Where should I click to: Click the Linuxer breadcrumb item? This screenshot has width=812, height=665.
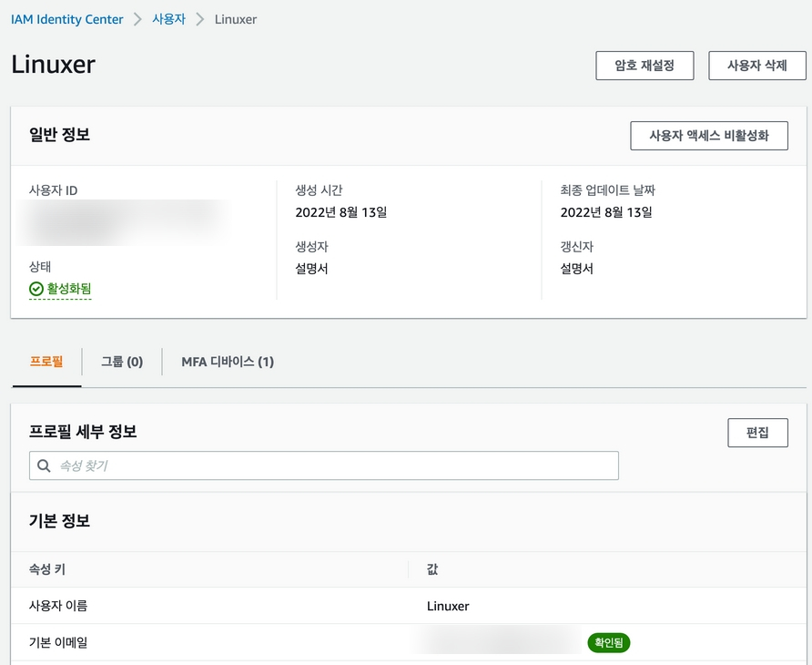[x=236, y=19]
